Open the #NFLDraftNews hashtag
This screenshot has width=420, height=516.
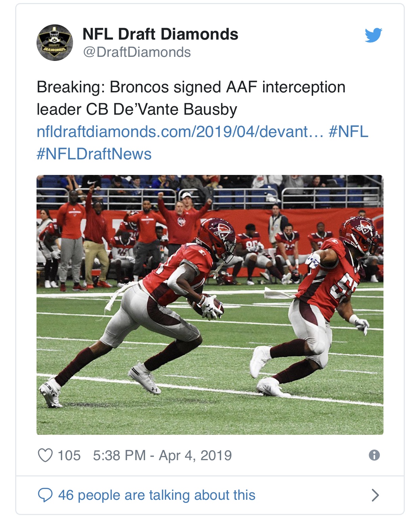click(x=94, y=154)
